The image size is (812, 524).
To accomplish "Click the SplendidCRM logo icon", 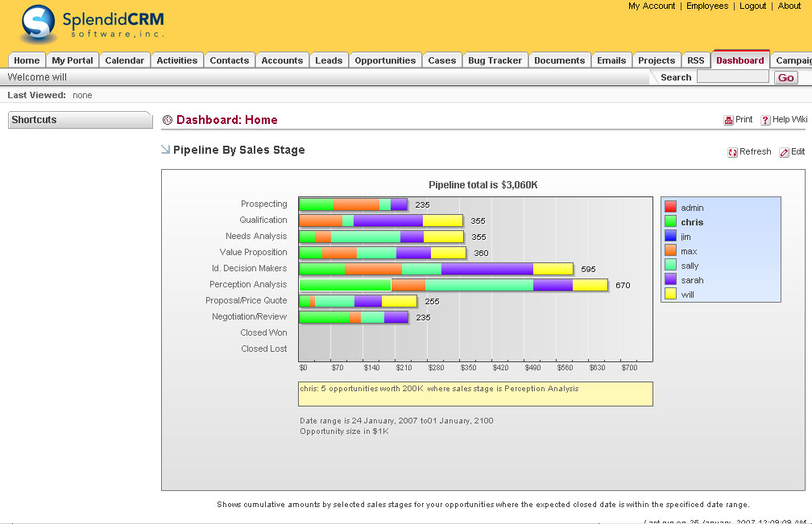I will (38, 24).
